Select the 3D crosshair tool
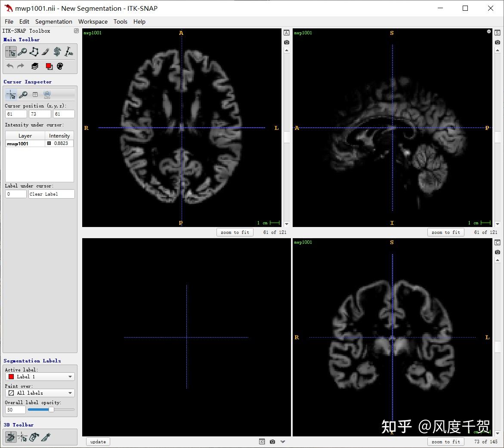This screenshot has height=448, width=504. 22,437
